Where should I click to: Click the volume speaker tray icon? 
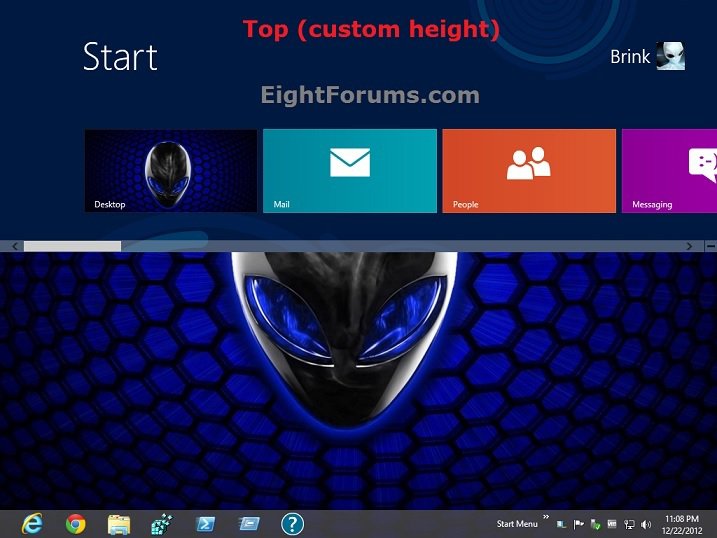pyautogui.click(x=646, y=525)
